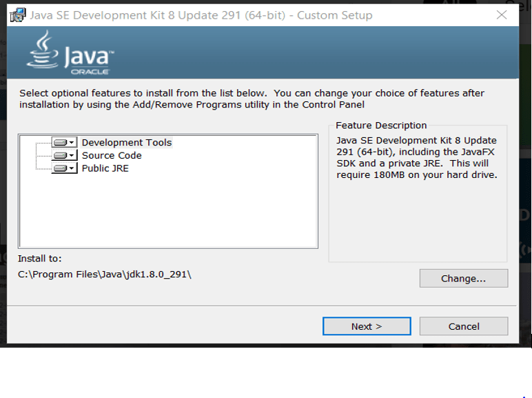Open the Source Code feature dropdown arrow

click(x=72, y=155)
